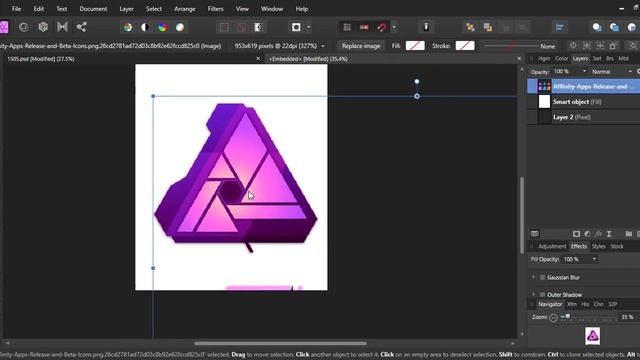Viewport: 640px width, 360px height.
Task: Click the Replace image button
Action: (361, 46)
